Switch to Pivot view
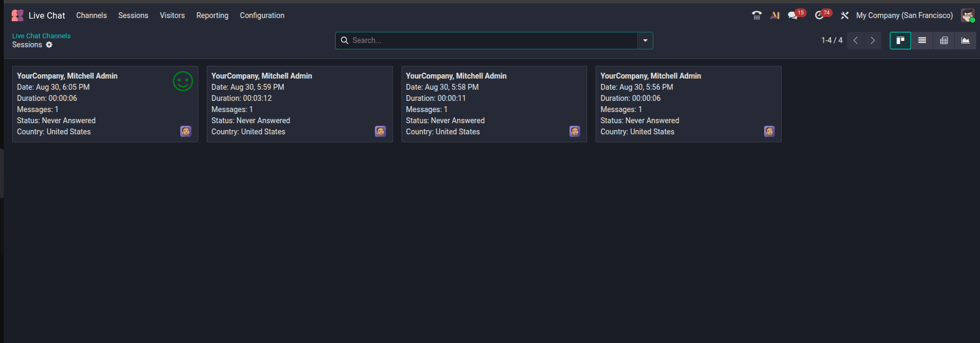980x343 pixels. tap(944, 40)
